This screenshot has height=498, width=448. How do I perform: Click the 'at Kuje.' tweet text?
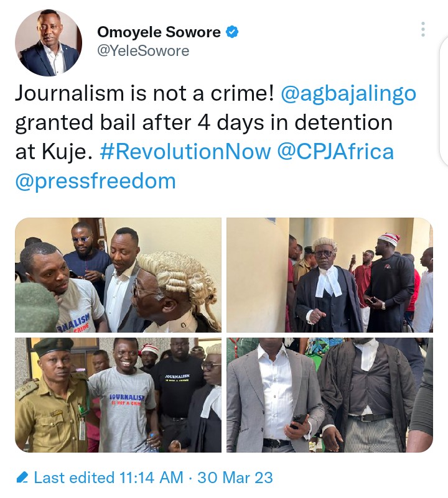pyautogui.click(x=54, y=152)
